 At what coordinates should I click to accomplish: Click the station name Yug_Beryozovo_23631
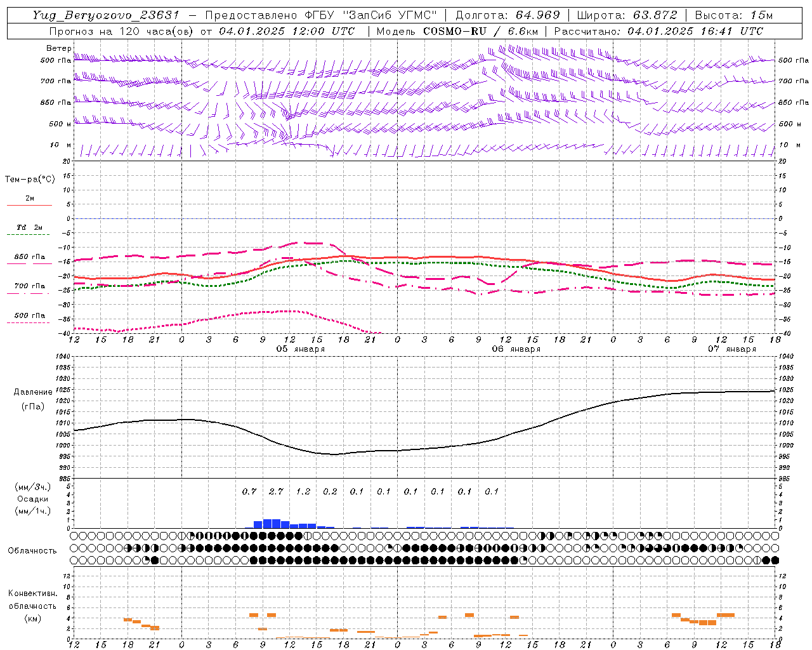[107, 15]
